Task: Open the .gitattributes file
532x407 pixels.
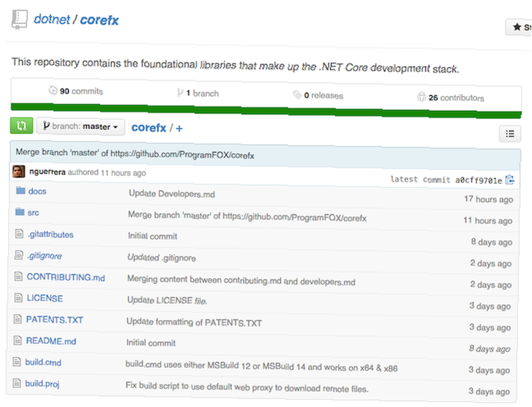Action: 51,235
